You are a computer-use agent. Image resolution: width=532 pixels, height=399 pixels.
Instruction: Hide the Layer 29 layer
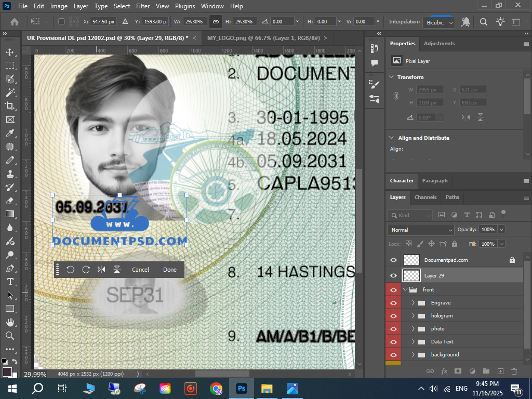pos(393,275)
